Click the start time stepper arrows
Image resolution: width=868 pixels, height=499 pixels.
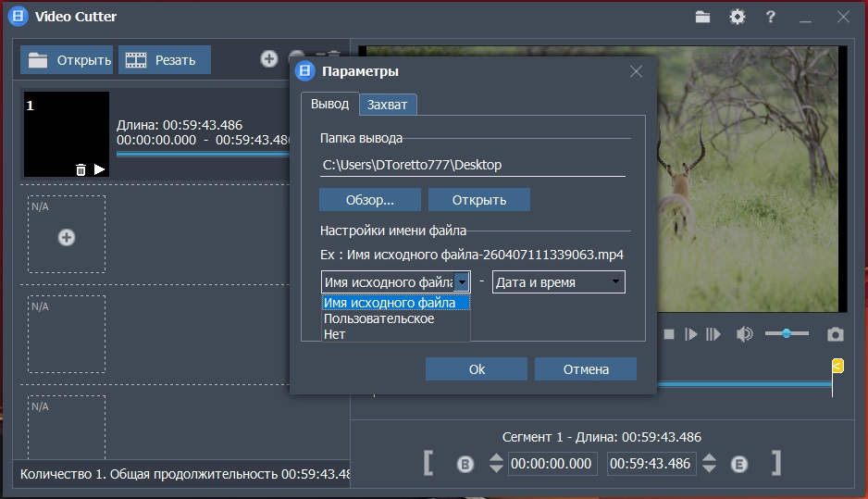coord(497,463)
